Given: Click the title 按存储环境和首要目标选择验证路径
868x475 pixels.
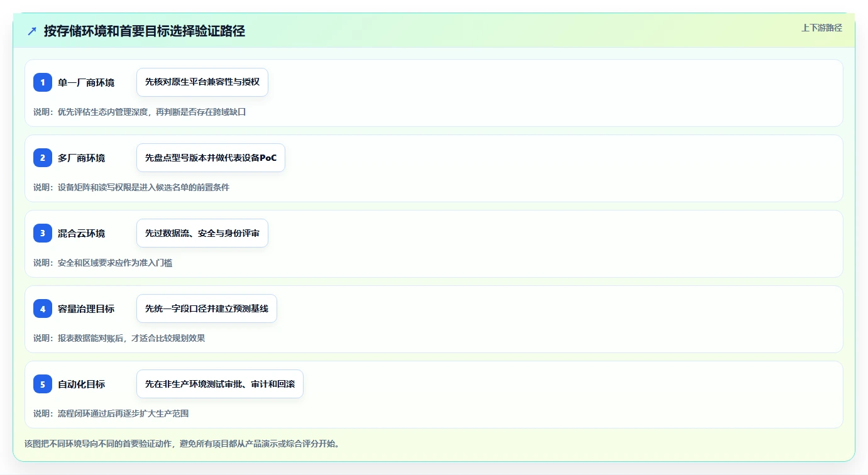Looking at the screenshot, I should [145, 31].
